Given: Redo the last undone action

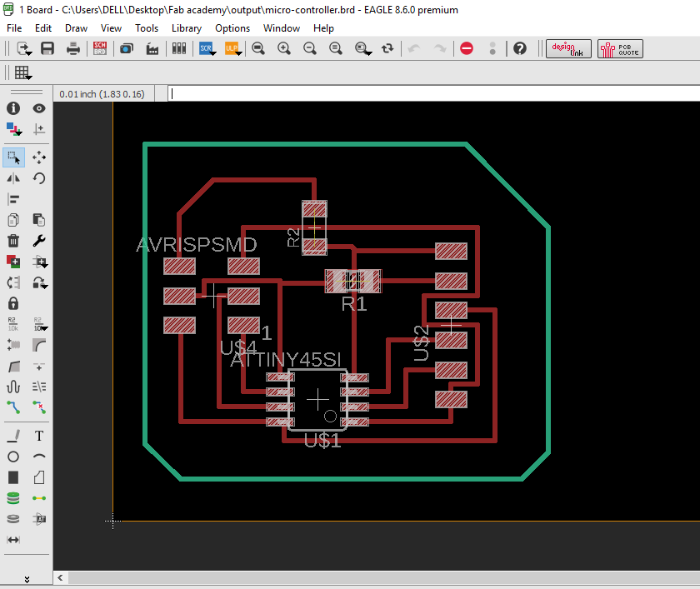Looking at the screenshot, I should coord(440,48).
